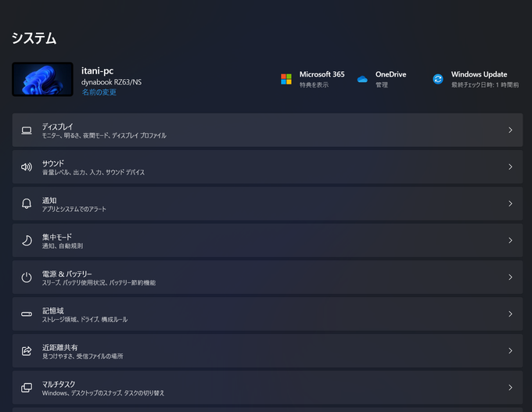Click the focus mode moon icon
The image size is (532, 412).
pyautogui.click(x=27, y=241)
